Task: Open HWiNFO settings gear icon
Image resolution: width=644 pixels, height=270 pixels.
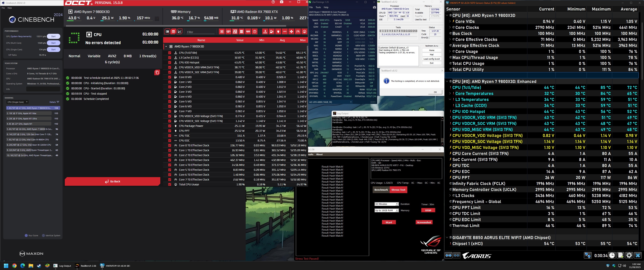Action: pyautogui.click(x=629, y=256)
